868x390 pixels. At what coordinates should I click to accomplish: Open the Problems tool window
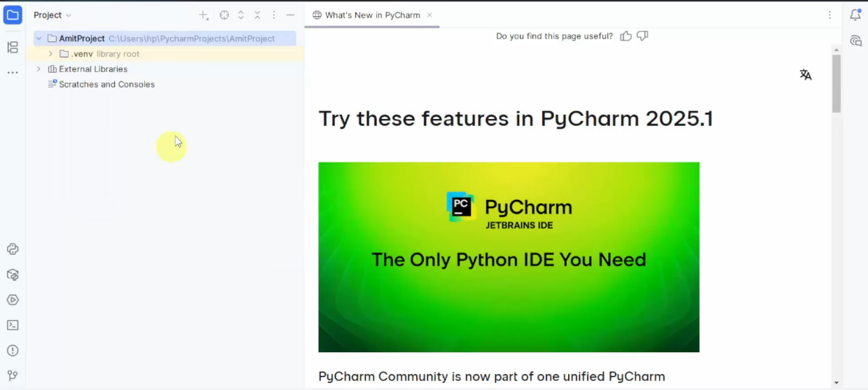pos(13,350)
